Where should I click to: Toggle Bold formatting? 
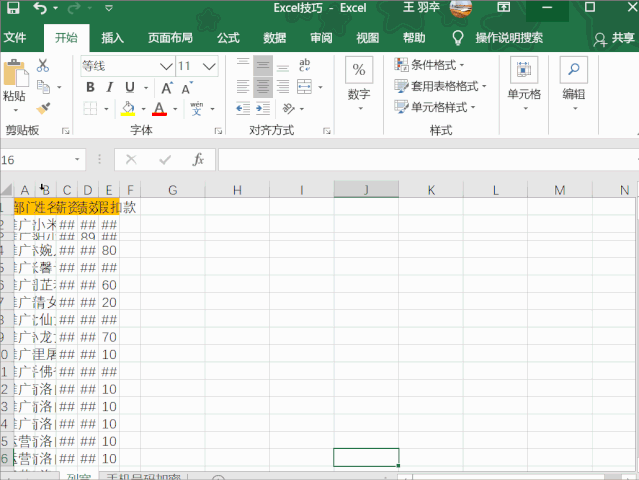click(x=90, y=87)
